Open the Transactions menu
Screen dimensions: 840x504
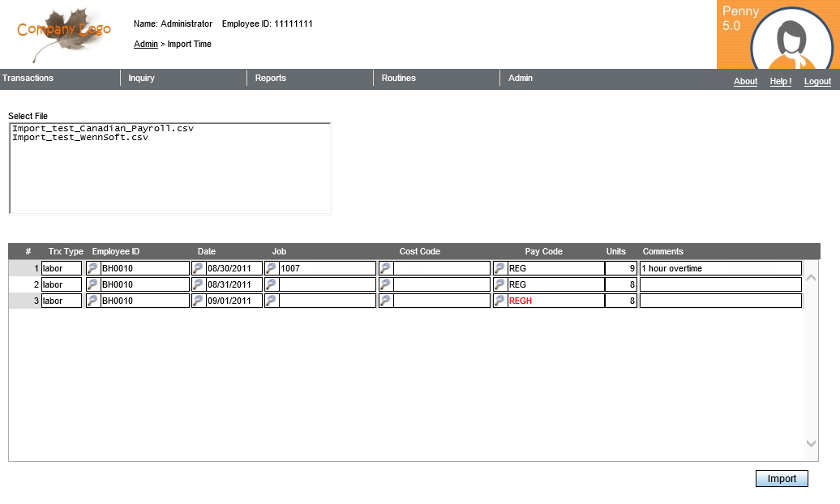click(28, 79)
